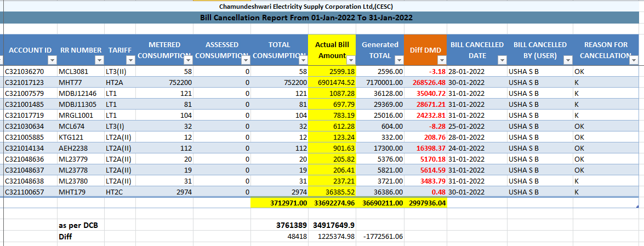
Task: Open the METERED CONSUMPTION filter dropdown
Action: pos(189,60)
